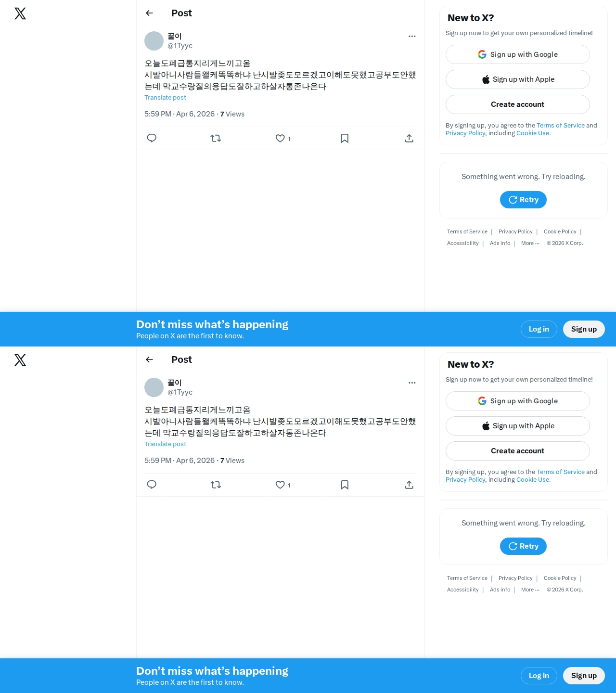The height and width of the screenshot is (693, 616).
Task: Share the upper post via the upload icon
Action: [x=409, y=138]
